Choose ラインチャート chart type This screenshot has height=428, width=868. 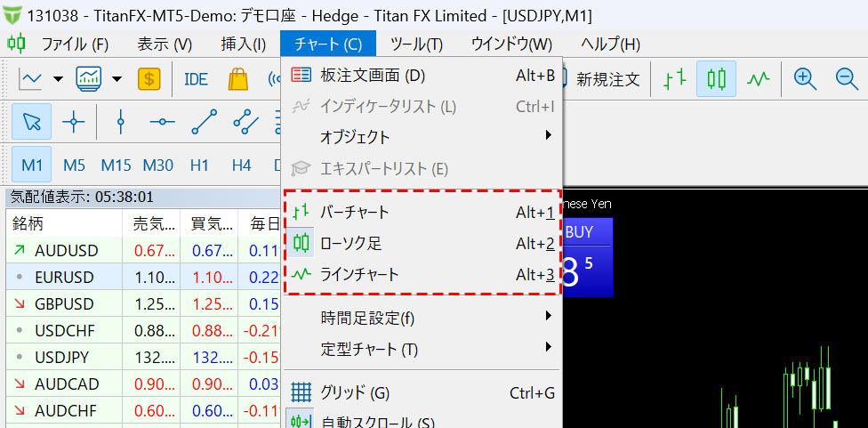(x=423, y=275)
